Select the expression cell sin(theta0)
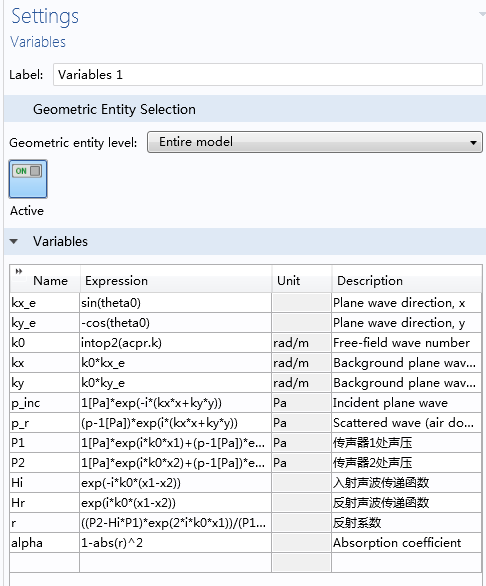The image size is (486, 586). point(176,303)
